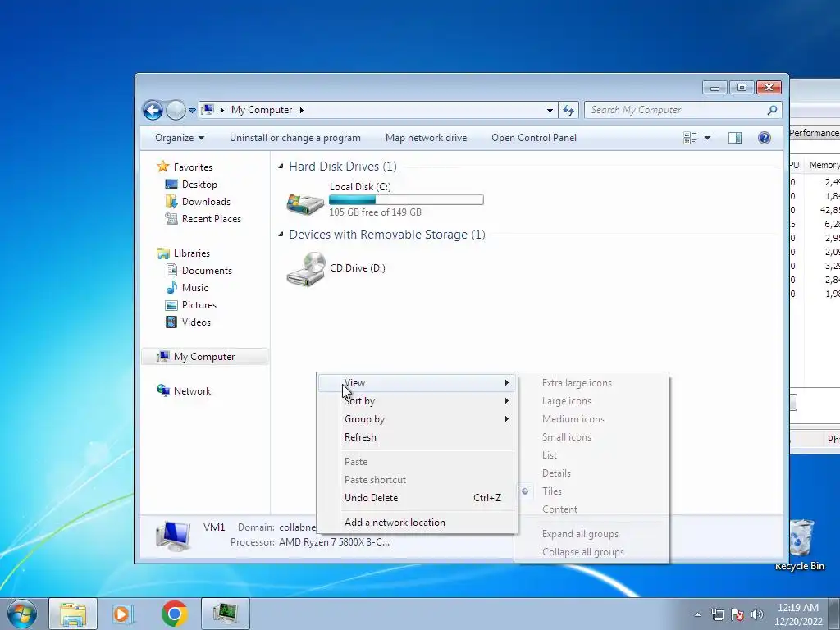The height and width of the screenshot is (630, 840).
Task: Click the search magnifier icon
Action: (772, 110)
